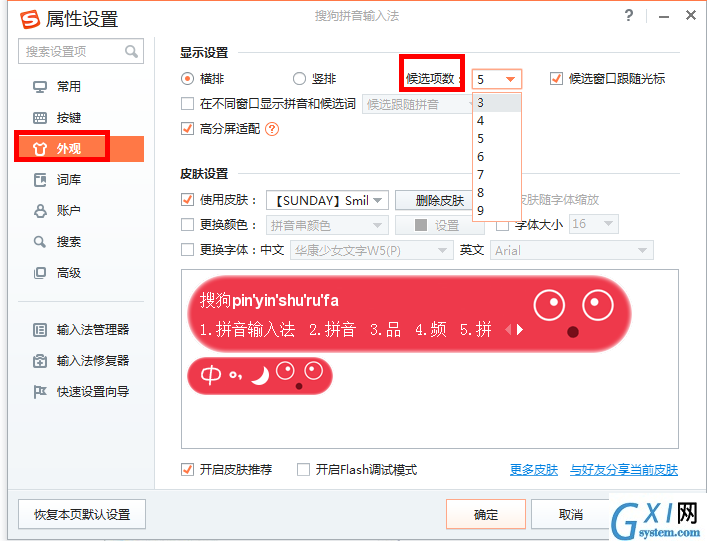Open the skin dropdown showing 【SUNDAY】Smil

pyautogui.click(x=327, y=200)
